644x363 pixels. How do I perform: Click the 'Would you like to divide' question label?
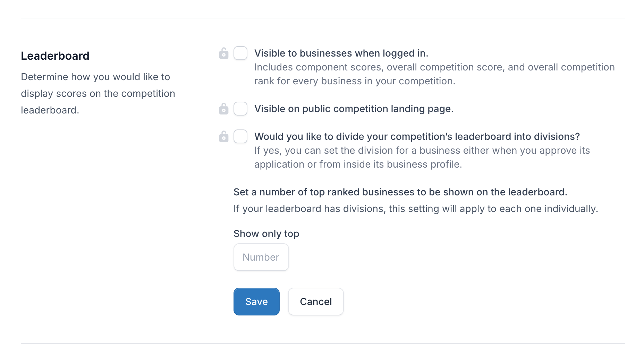tap(417, 136)
